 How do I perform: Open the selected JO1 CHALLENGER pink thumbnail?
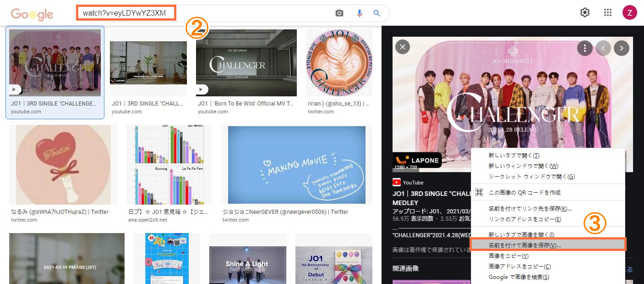pos(55,63)
